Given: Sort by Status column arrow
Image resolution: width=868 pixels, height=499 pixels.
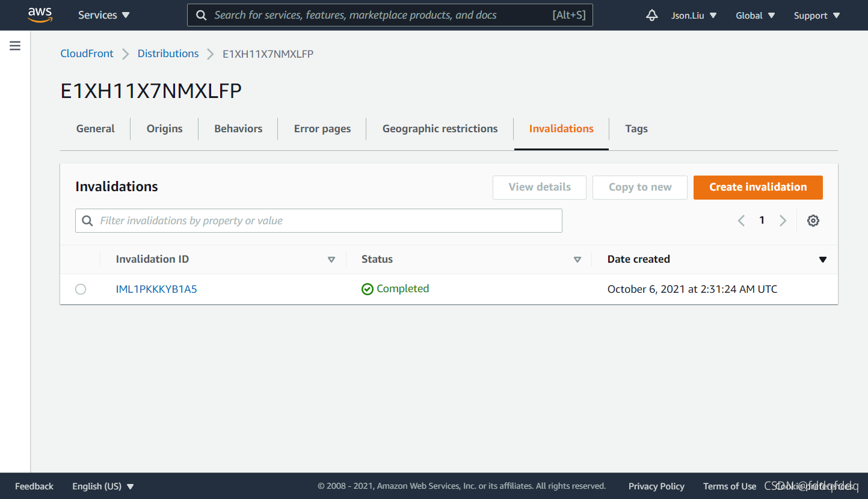Looking at the screenshot, I should pos(577,260).
